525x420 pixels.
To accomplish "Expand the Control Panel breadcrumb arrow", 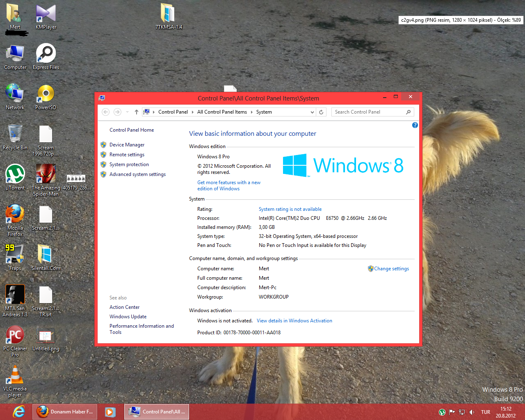I will [193, 112].
